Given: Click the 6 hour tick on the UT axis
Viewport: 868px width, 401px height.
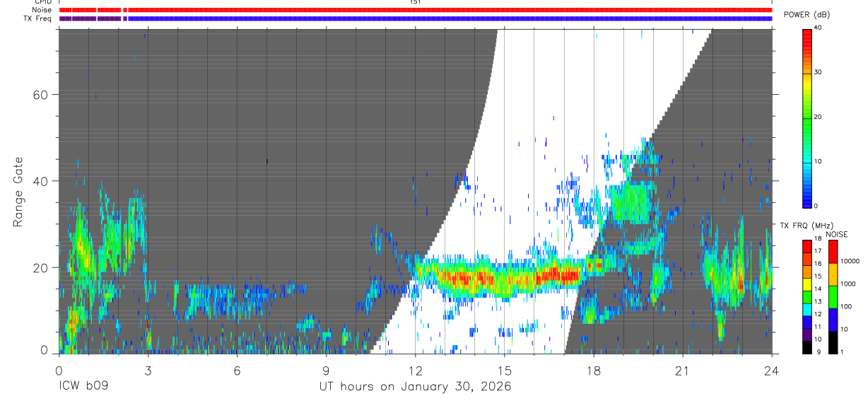Looking at the screenshot, I should click(237, 371).
